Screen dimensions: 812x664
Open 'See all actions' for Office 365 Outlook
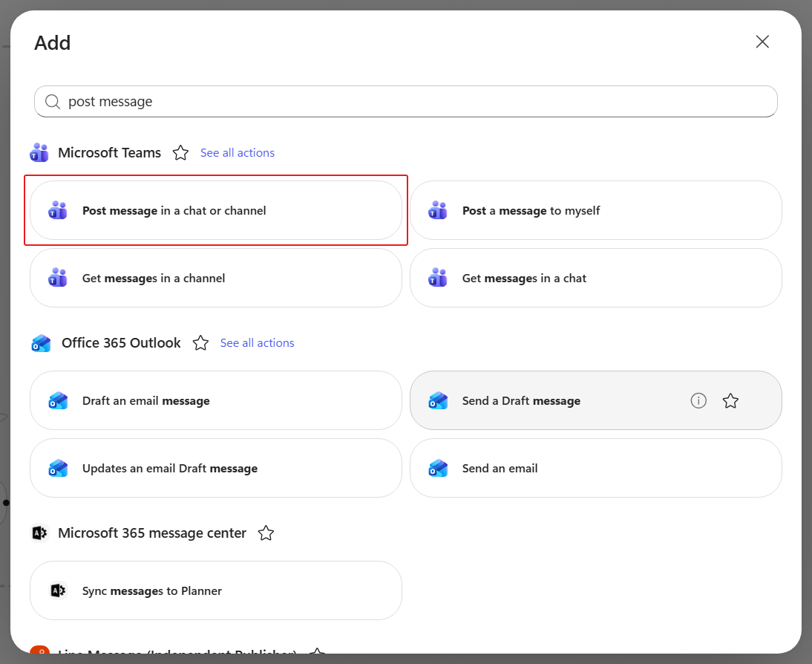[x=257, y=343]
